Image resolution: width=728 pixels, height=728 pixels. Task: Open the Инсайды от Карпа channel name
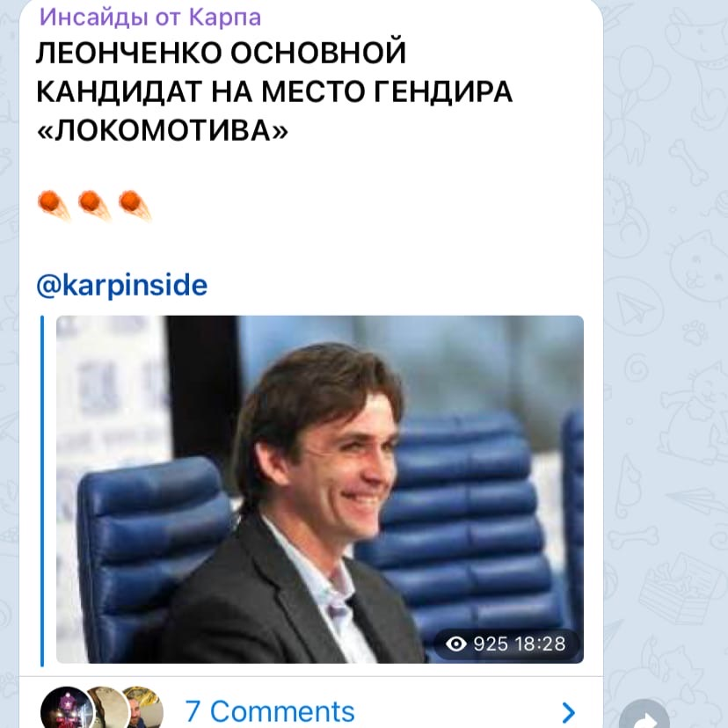pos(150,18)
